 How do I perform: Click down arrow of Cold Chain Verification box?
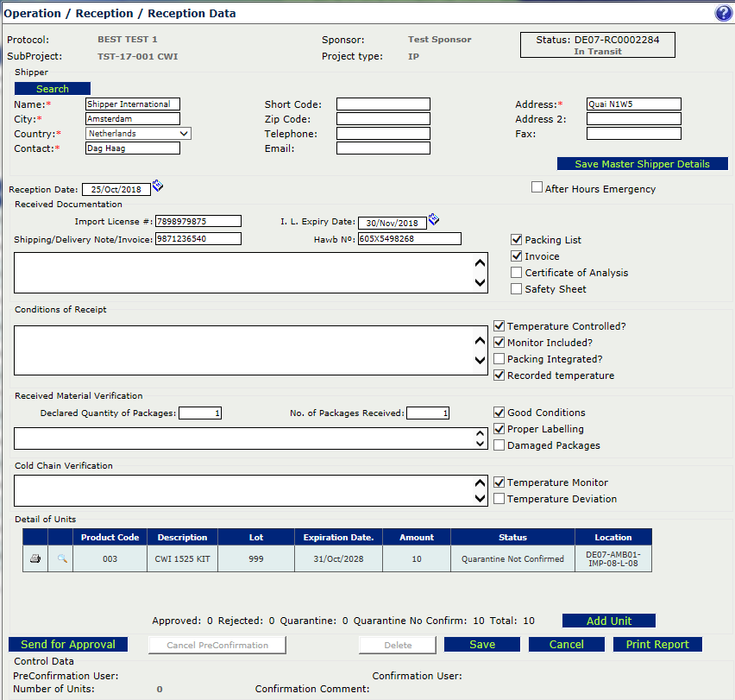480,498
